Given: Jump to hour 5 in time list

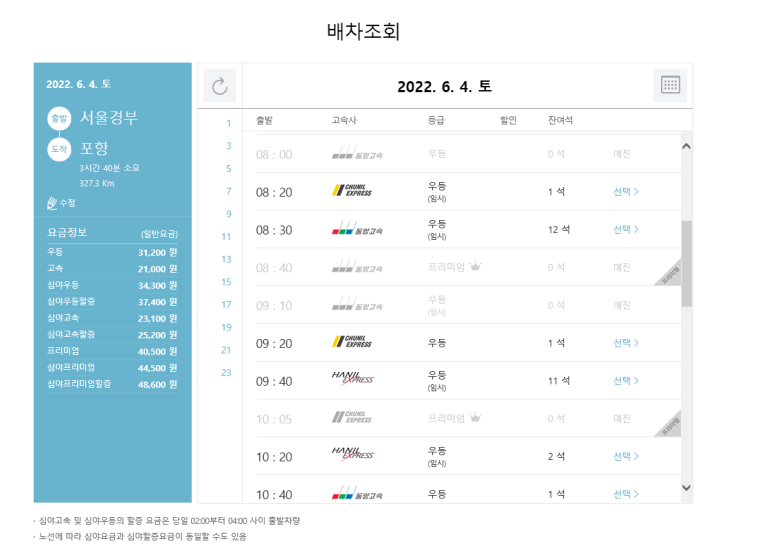Looking at the screenshot, I should click(228, 169).
